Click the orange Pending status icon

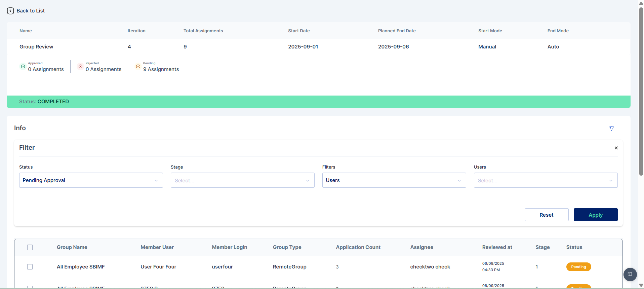tap(138, 66)
